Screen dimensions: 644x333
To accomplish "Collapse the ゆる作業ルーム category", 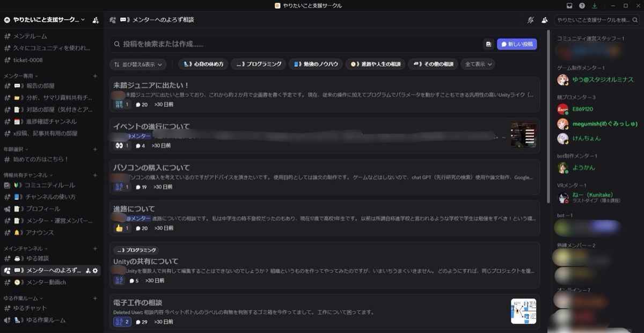I will tap(23, 298).
